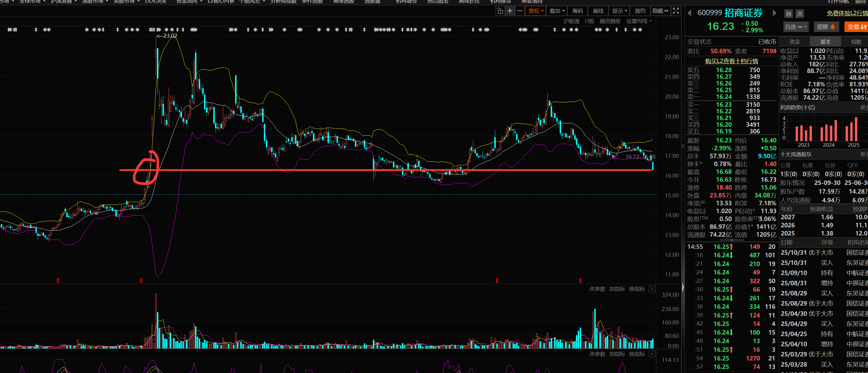Viewport: 868px width, 373px height.
Task: Go to next stock arrow
Action: [x=775, y=13]
